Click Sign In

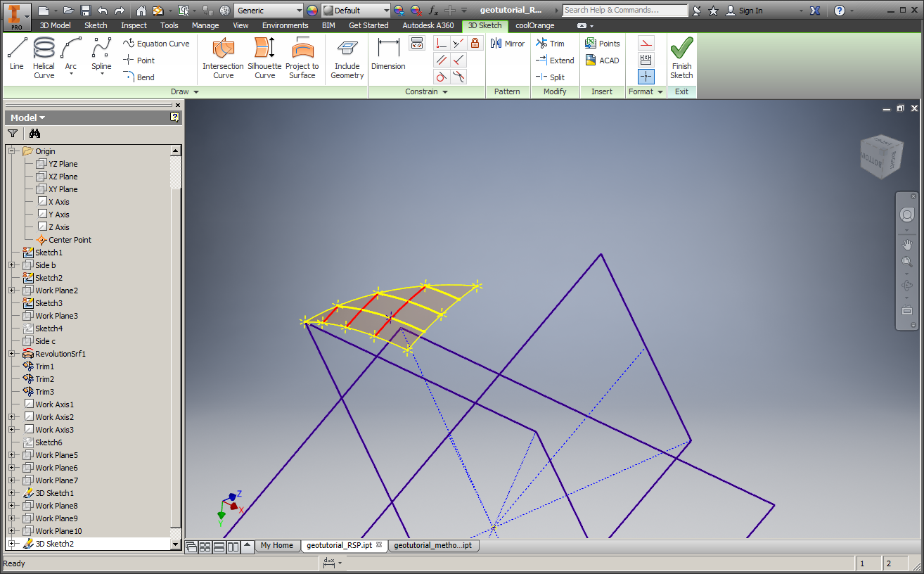[x=744, y=11]
